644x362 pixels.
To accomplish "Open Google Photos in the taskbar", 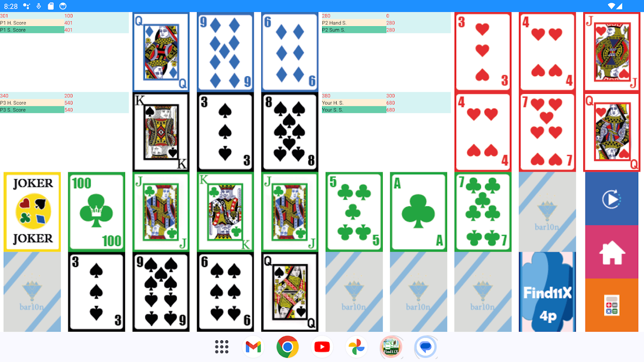I will [356, 347].
